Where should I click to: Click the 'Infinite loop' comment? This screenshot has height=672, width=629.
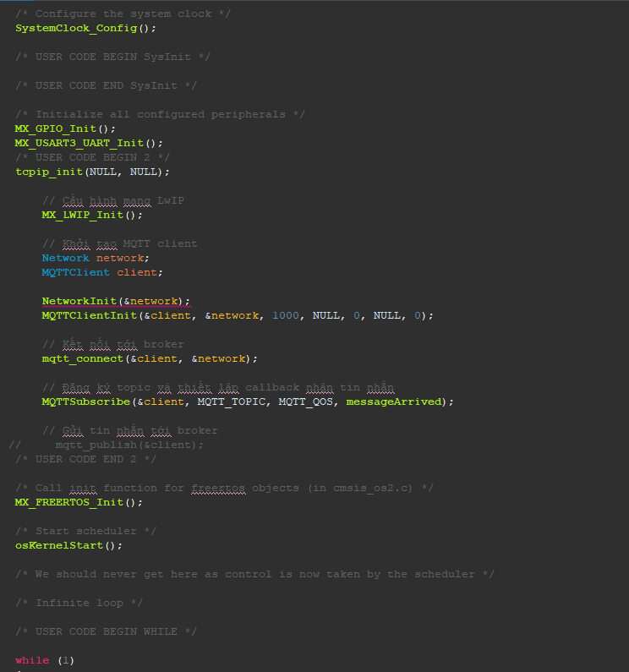click(79, 603)
